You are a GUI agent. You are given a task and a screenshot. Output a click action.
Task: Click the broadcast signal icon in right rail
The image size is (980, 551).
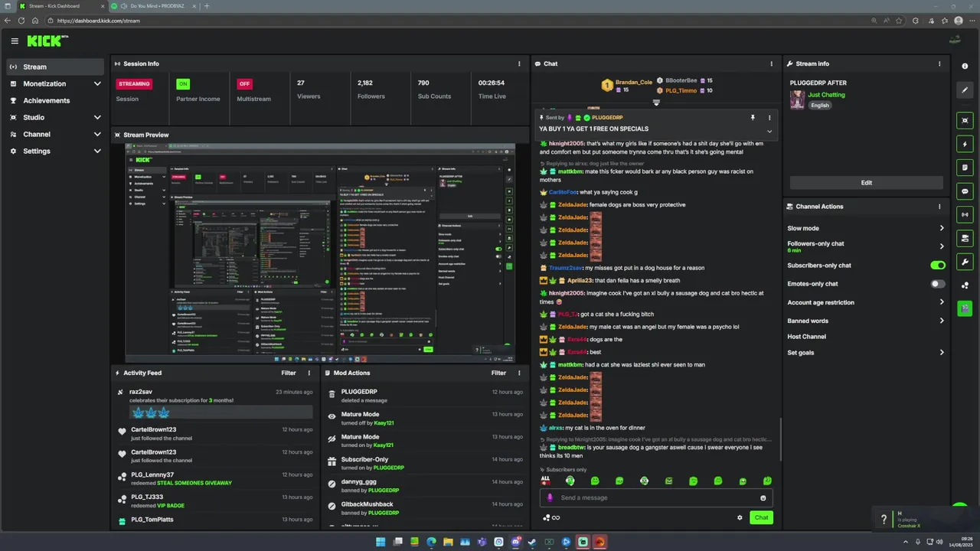[965, 215]
